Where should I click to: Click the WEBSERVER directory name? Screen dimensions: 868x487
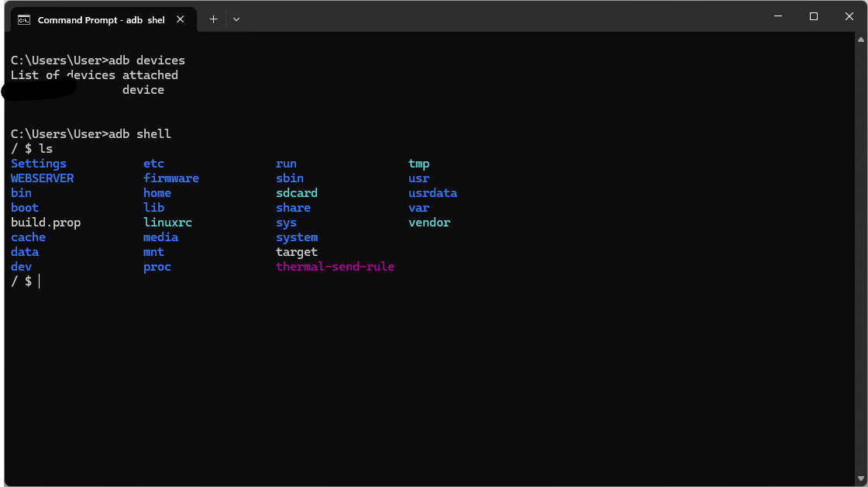pyautogui.click(x=42, y=178)
